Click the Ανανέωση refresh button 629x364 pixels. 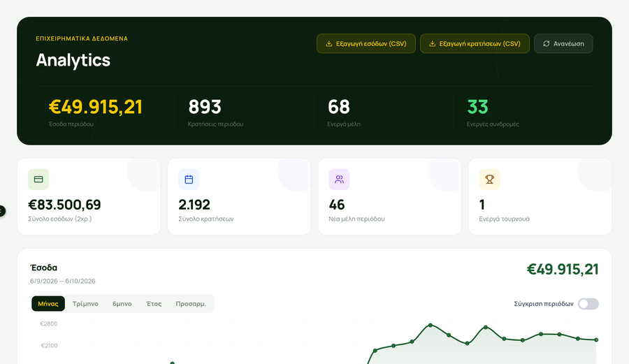tap(563, 44)
